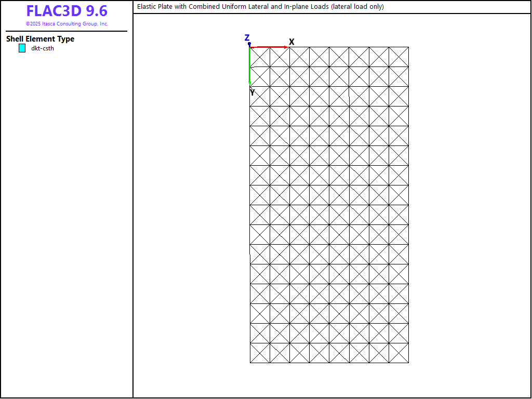Viewport: 532px width, 399px height.
Task: Select the green Y-axis arrow
Action: coord(250,65)
